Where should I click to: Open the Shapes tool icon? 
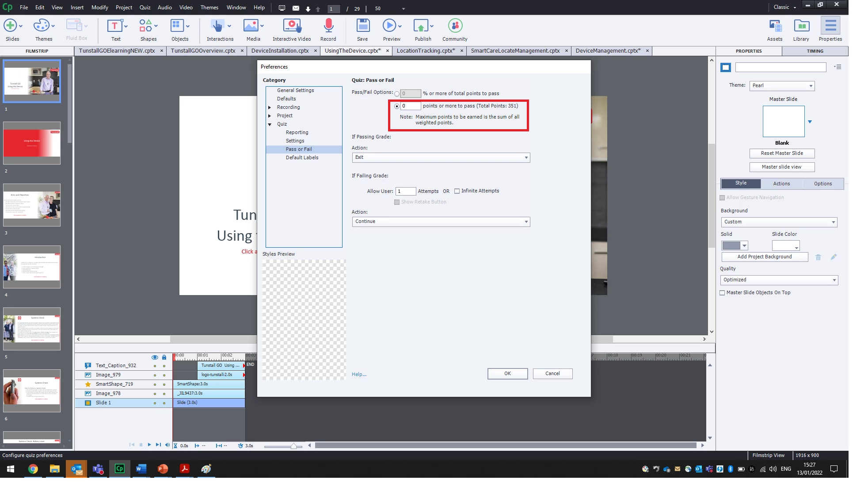[146, 27]
